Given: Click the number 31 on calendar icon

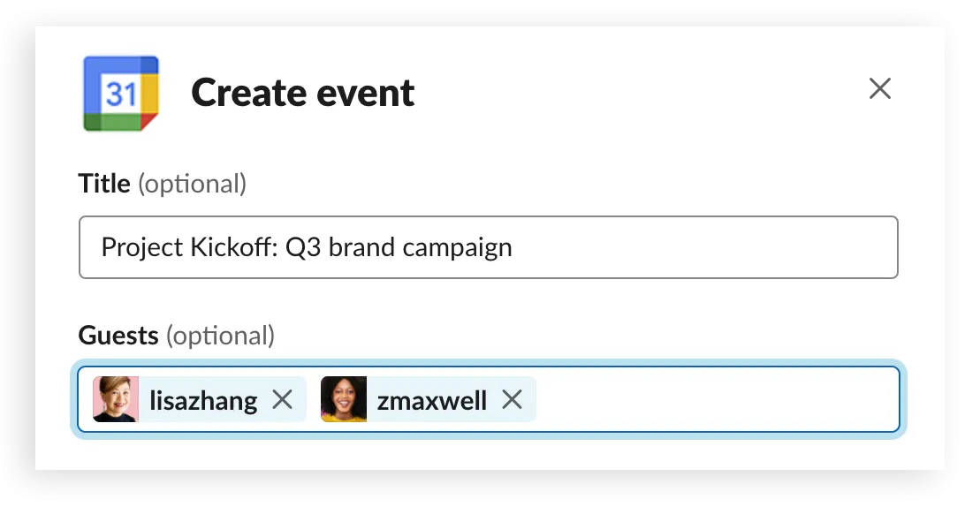Looking at the screenshot, I should point(119,93).
